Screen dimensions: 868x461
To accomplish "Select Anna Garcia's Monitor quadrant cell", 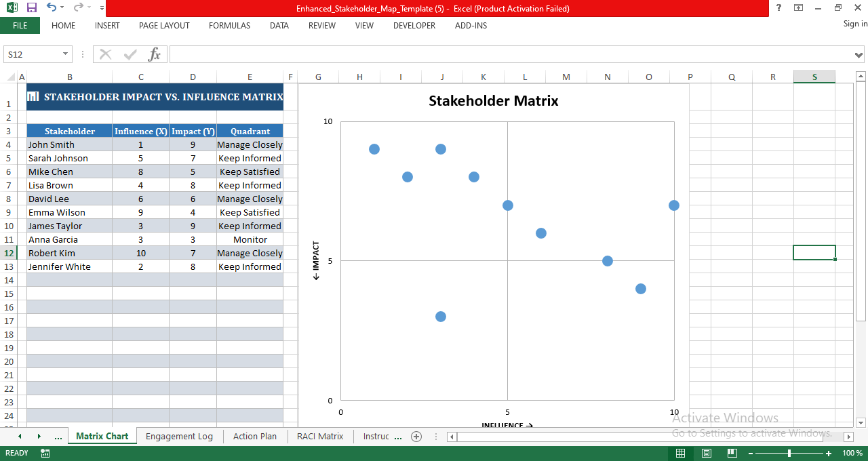I will (250, 239).
